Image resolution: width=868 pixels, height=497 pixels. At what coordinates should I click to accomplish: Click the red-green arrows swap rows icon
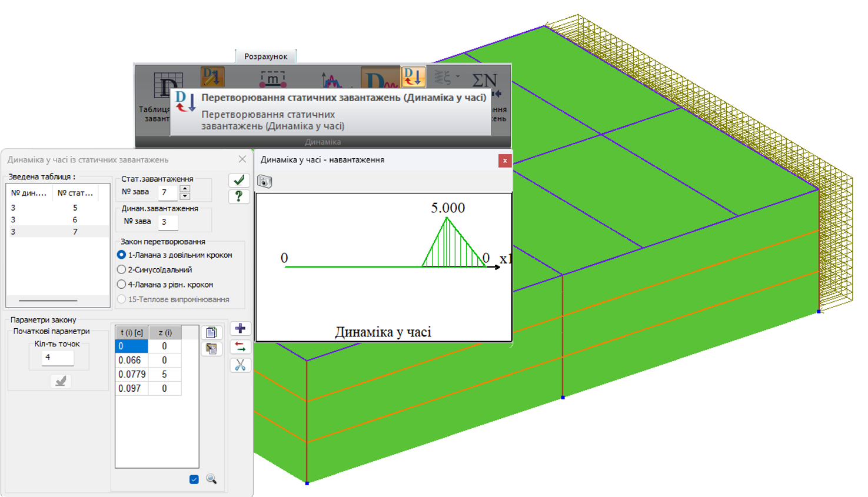(x=240, y=347)
